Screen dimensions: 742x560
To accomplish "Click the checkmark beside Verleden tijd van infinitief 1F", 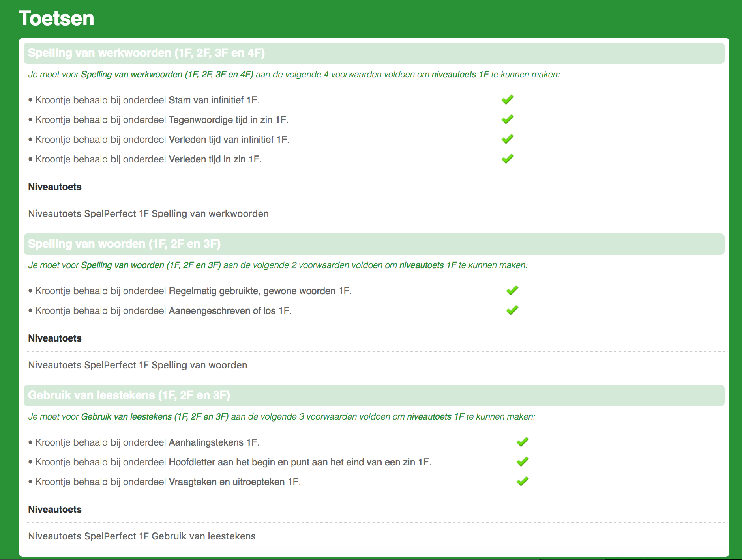I will (x=508, y=139).
